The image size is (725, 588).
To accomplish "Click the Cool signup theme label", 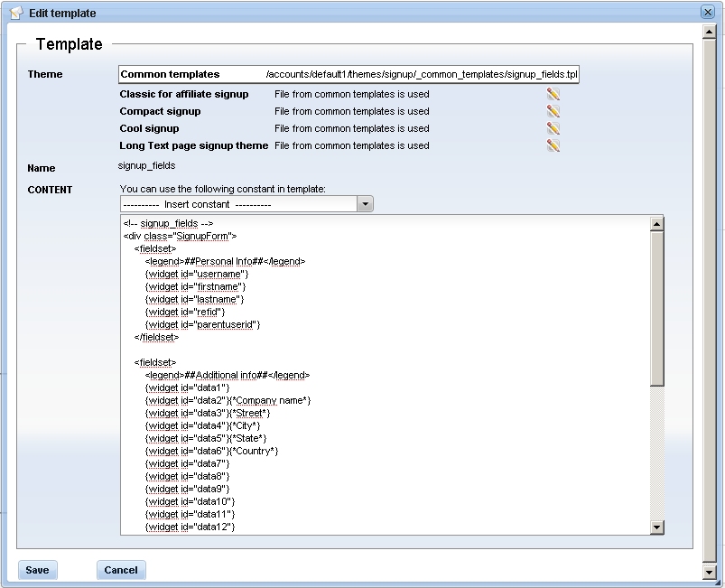I will coord(149,128).
